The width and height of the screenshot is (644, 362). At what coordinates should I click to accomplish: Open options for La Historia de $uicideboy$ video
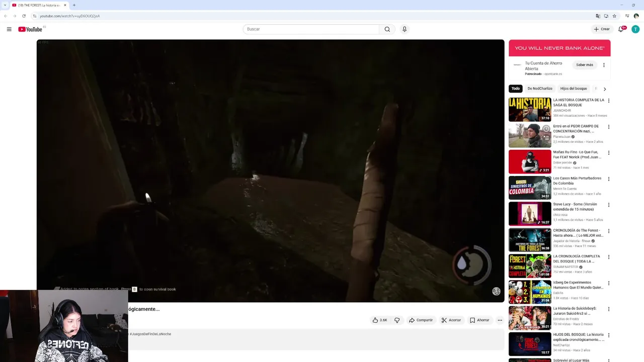tap(608, 309)
